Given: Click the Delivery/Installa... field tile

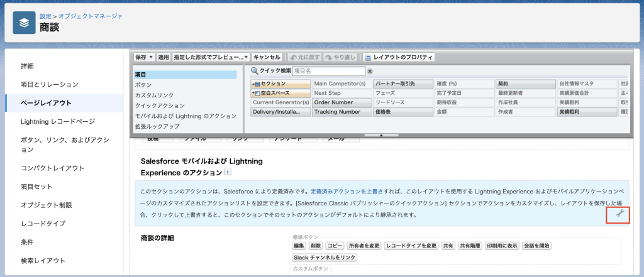Looking at the screenshot, I should (x=280, y=112).
